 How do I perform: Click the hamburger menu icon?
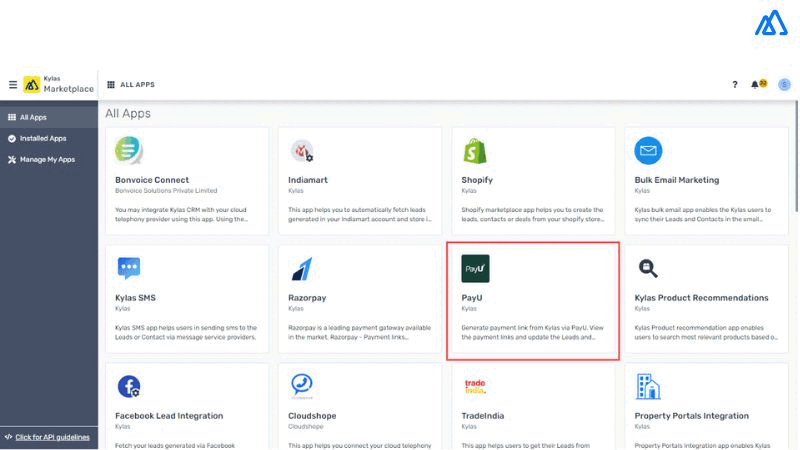tap(13, 85)
